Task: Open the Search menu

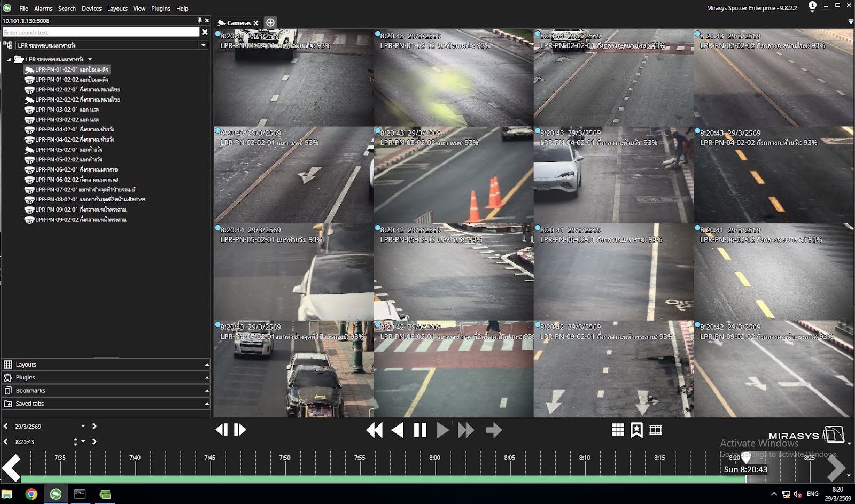Action: [67, 9]
